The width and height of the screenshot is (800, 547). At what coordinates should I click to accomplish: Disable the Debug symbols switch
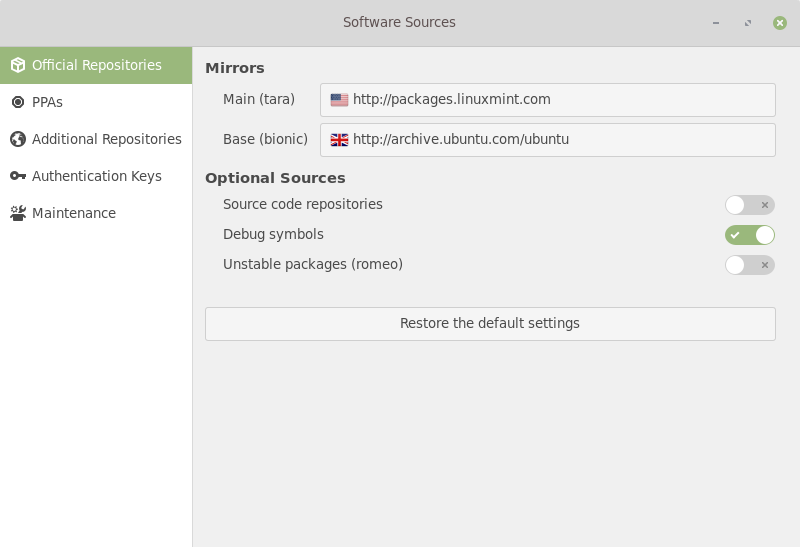click(x=749, y=235)
